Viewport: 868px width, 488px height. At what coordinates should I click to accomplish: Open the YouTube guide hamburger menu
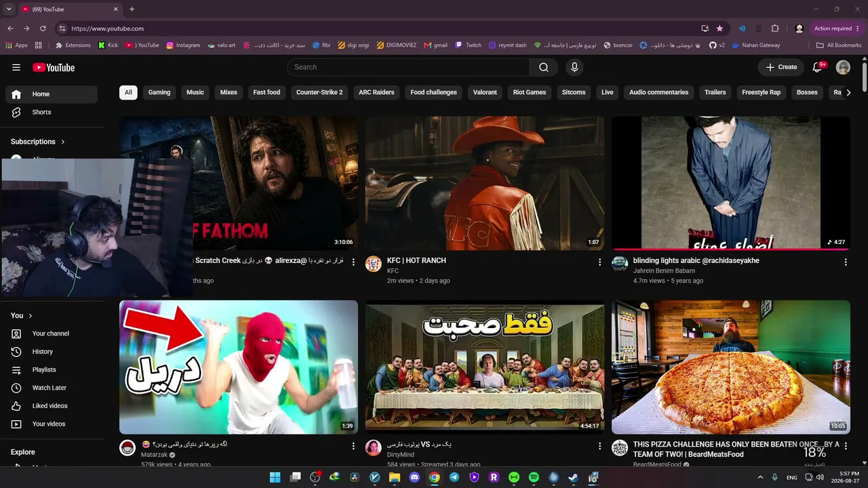coord(16,67)
